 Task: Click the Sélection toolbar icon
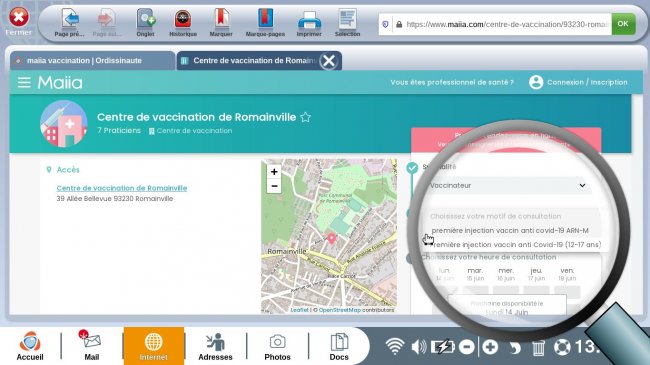coord(347,19)
